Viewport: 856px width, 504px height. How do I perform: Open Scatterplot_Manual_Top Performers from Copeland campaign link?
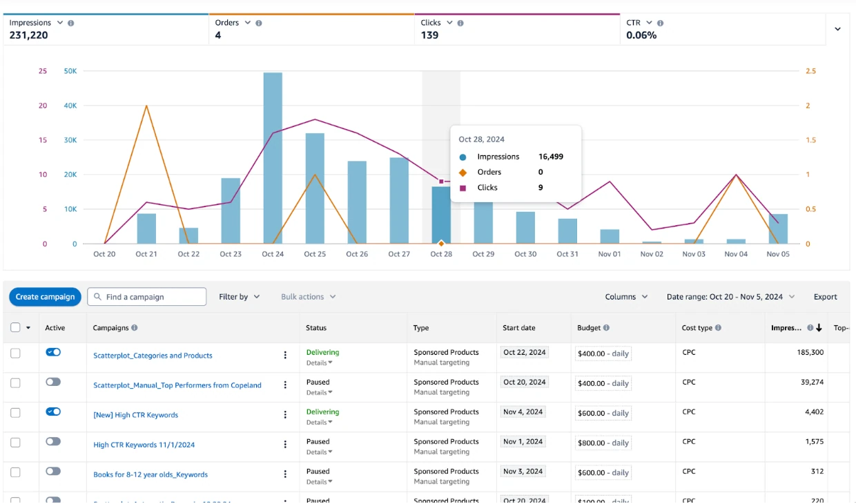(x=177, y=385)
